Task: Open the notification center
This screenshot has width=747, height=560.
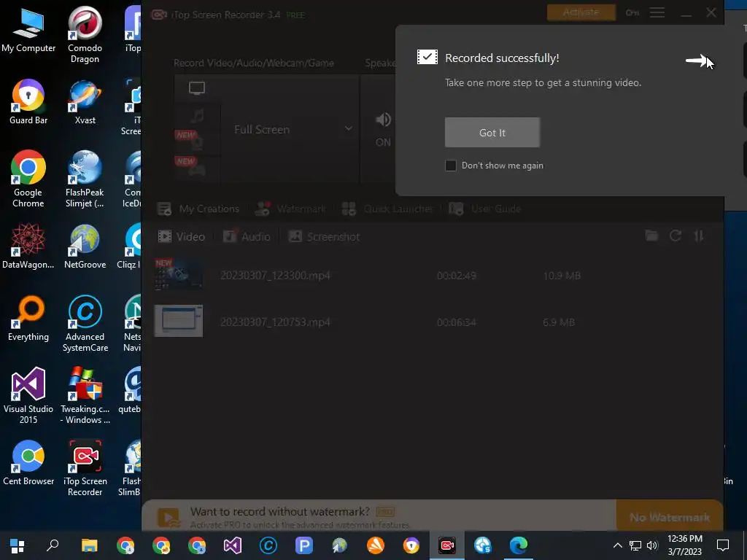Action: 723,545
